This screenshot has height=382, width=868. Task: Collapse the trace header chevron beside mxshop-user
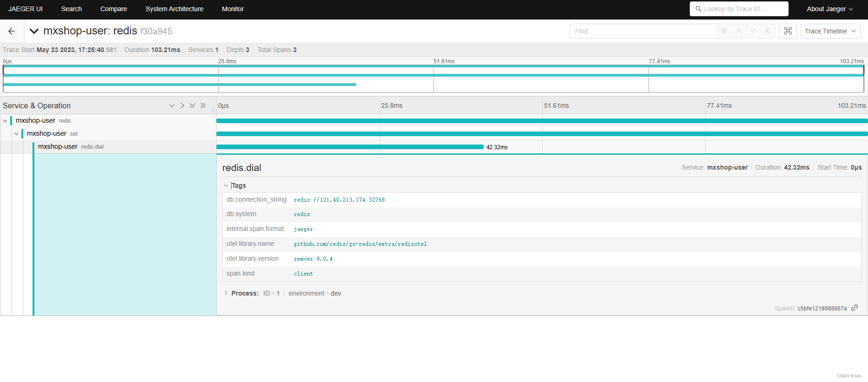pos(34,31)
